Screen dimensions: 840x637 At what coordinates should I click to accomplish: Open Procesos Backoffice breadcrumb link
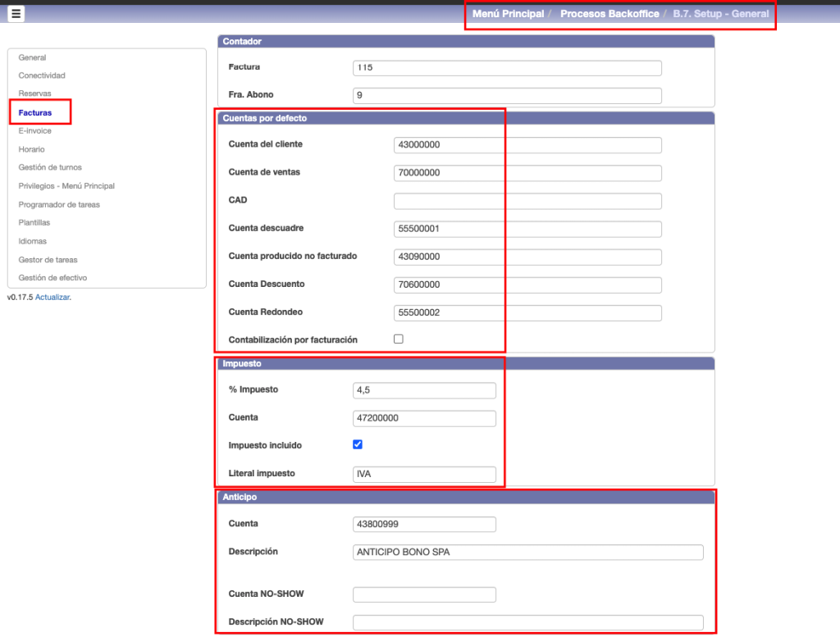[x=609, y=14]
